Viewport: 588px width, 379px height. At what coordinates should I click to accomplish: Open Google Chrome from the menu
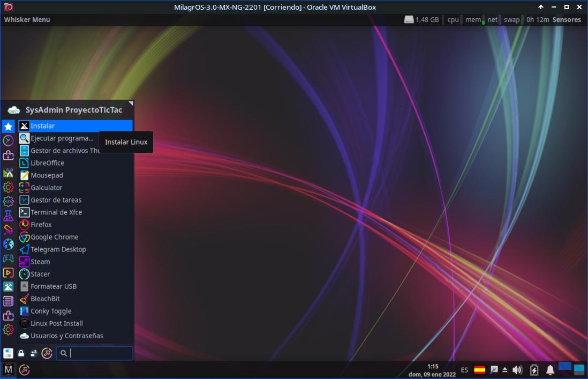[54, 237]
